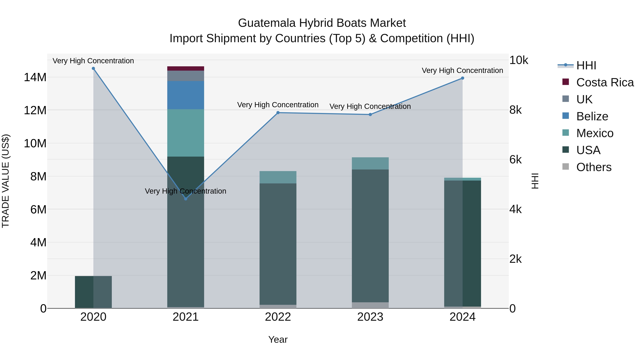
Task: Click the TRADE VALUE (US$) axis title
Action: [6, 181]
